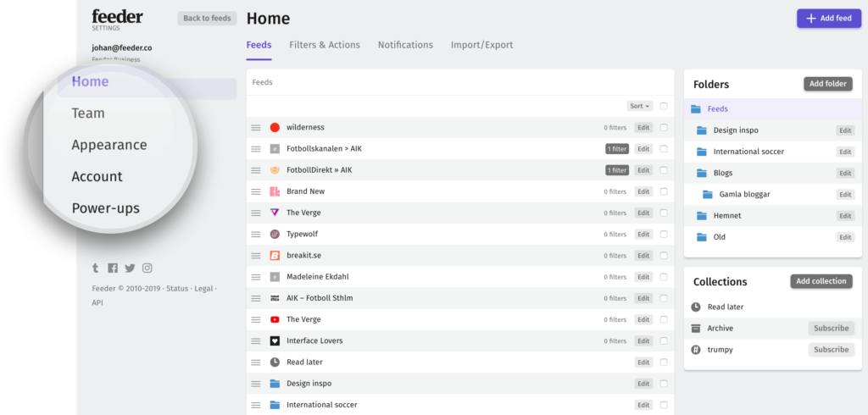Select the Feeds tab
Viewport: 868px width, 415px height.
(259, 45)
